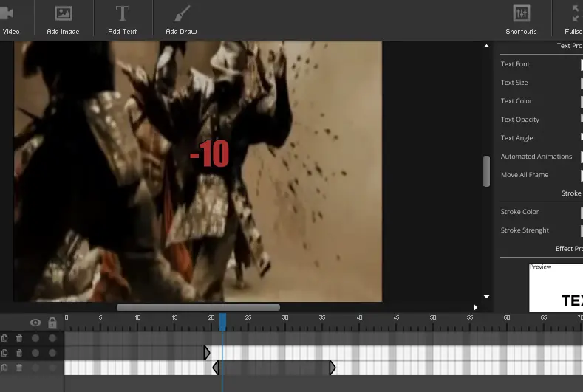Viewport: 583px width, 392px height.
Task: Delete the first timeline layer
Action: [x=19, y=338]
